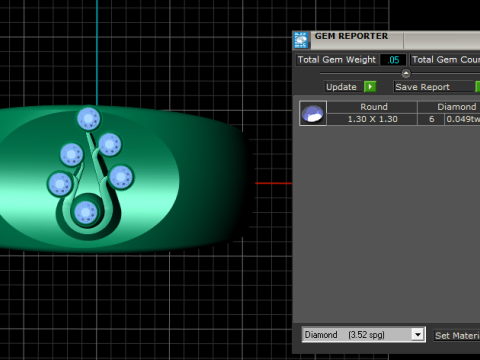Click the 0.049tw weight cell

pos(463,119)
